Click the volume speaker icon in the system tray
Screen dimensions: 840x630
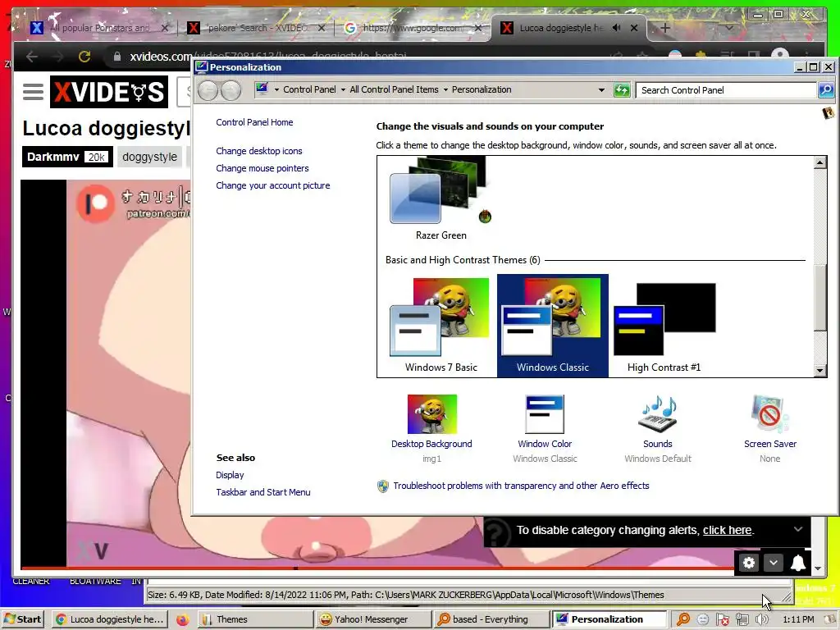[x=761, y=619]
